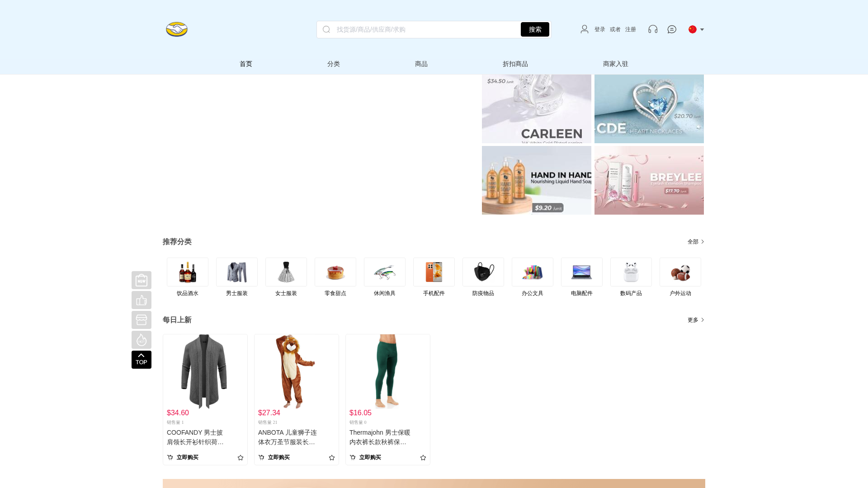Click the Thermajohn 男士保暖 product title
Screen dimensions: 868x488
point(380,437)
